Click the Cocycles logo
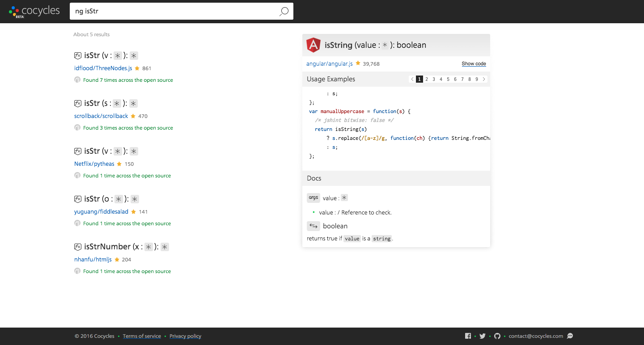The height and width of the screenshot is (345, 644). click(34, 11)
